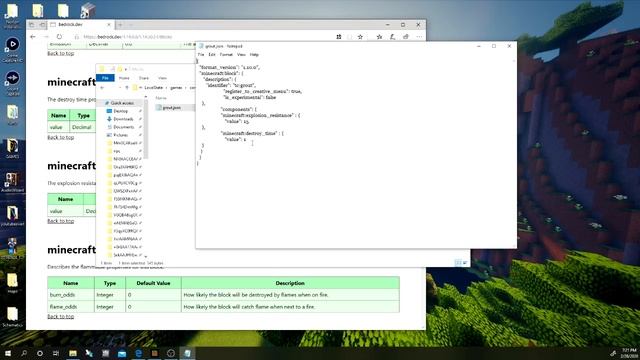Open Notepad's Edit menu

[211, 54]
